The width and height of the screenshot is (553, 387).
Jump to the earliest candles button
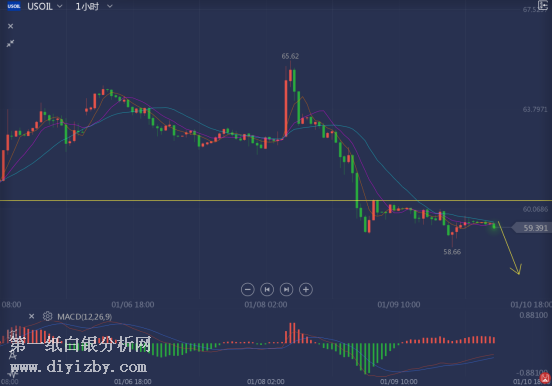[267, 290]
